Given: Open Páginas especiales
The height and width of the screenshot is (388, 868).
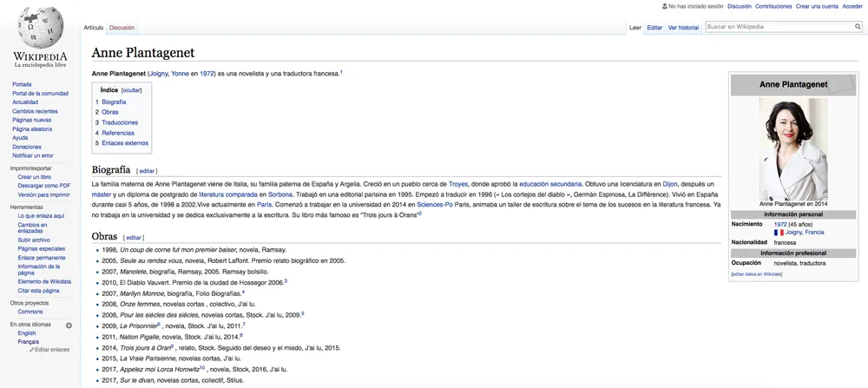Looking at the screenshot, I should click(42, 249).
